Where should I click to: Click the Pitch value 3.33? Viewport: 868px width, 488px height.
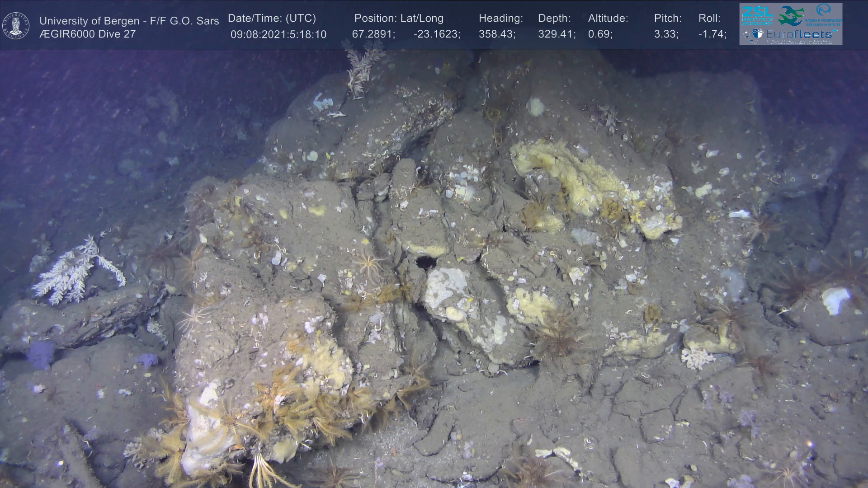pos(665,34)
